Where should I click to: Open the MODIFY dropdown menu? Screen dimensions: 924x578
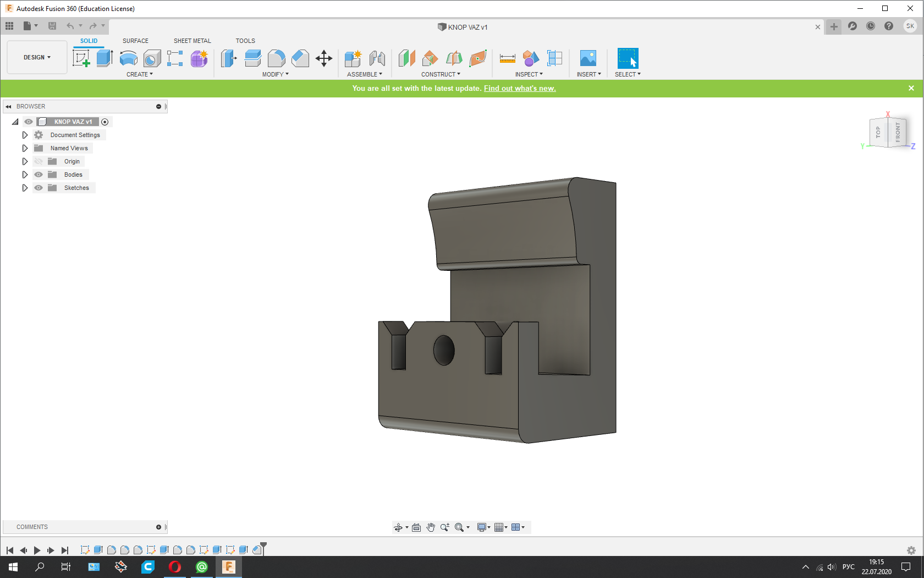(x=275, y=74)
